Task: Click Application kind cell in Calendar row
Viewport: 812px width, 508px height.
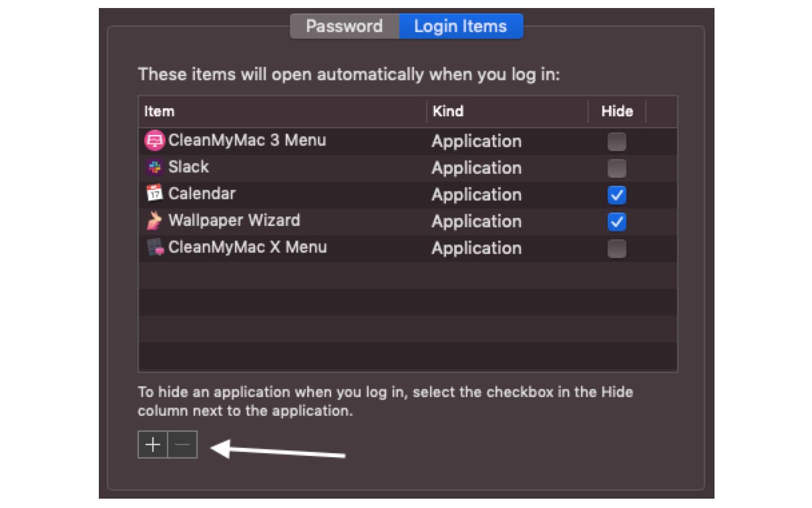Action: coord(477,195)
